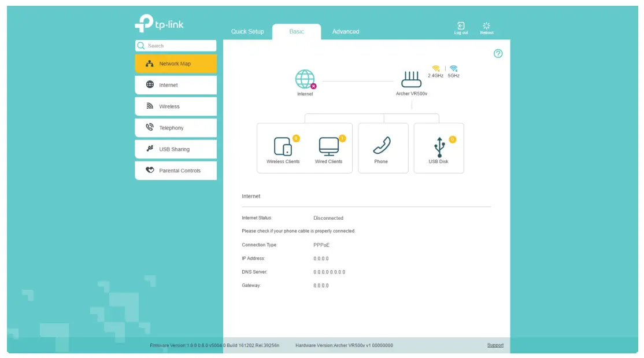Click the Telephony handset sidebar icon
The height and width of the screenshot is (358, 644).
(150, 127)
